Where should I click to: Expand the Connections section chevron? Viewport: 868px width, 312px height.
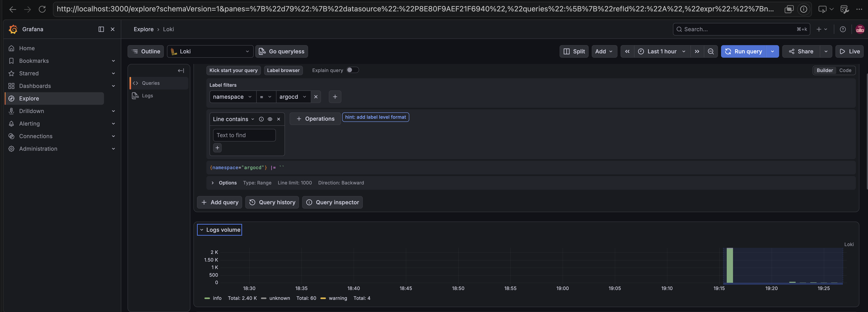coord(113,136)
